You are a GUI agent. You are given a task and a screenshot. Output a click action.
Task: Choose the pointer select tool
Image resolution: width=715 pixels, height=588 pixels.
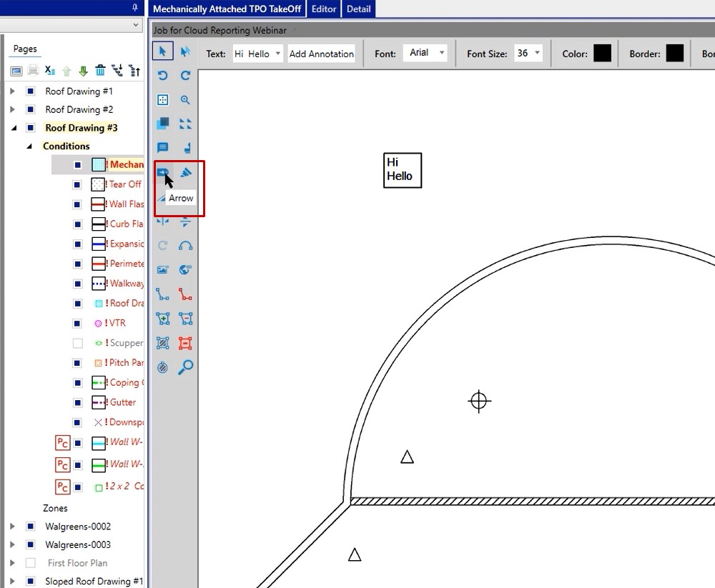[x=162, y=51]
